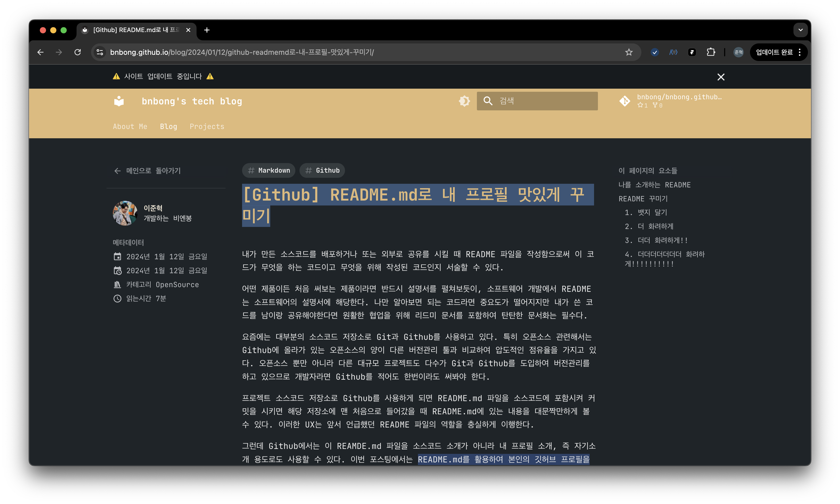Click the blog logo icon
This screenshot has height=504, width=840.
click(119, 101)
